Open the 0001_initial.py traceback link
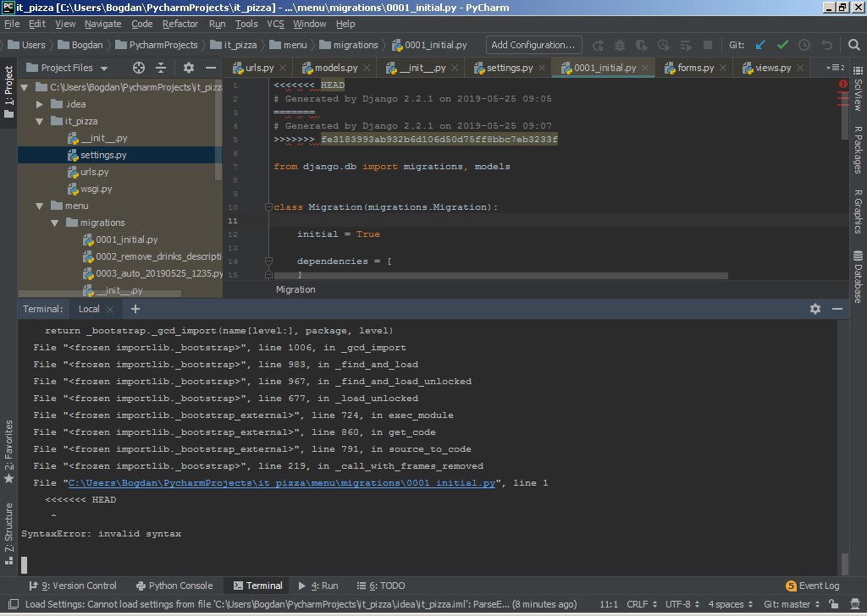Screen dimensions: 867x616 [x=282, y=483]
